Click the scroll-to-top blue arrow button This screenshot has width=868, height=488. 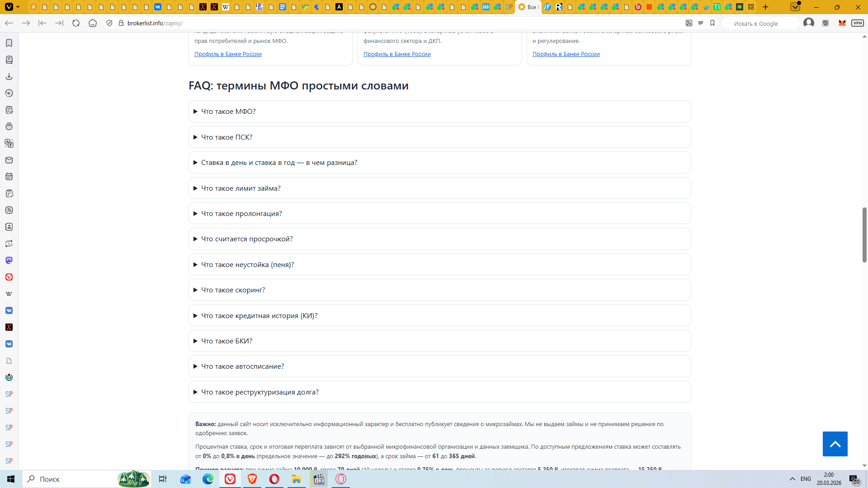(x=835, y=444)
